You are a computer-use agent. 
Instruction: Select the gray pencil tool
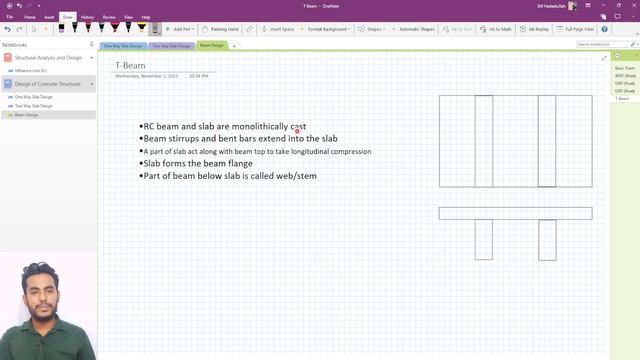pos(155,29)
